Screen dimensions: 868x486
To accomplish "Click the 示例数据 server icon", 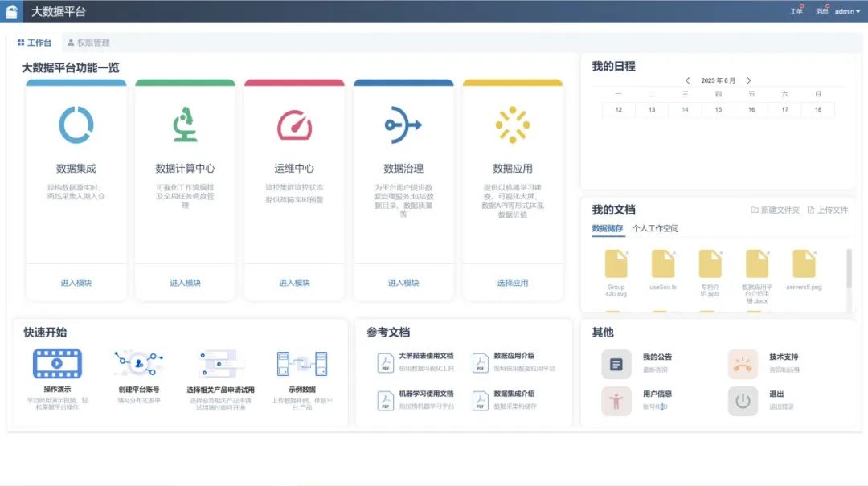I will [302, 364].
